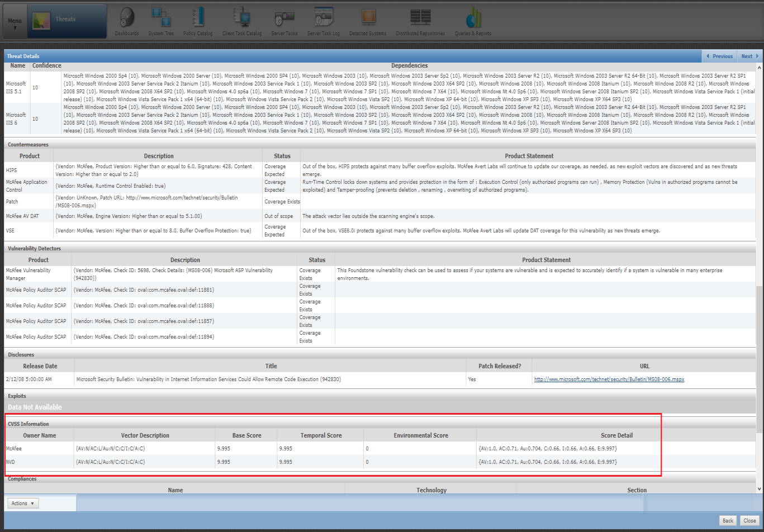Open the Actions dropdown
Screen dimensions: 764x532
tap(23, 503)
